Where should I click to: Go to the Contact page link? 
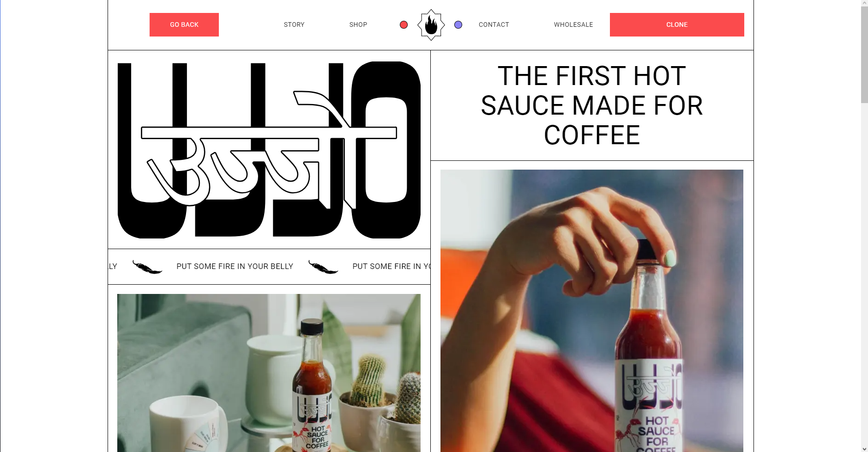point(494,25)
